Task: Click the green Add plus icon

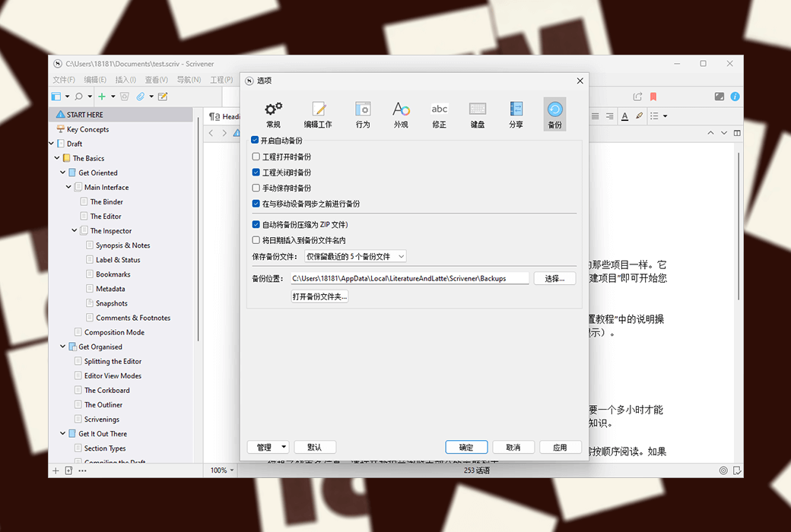Action: click(x=102, y=97)
